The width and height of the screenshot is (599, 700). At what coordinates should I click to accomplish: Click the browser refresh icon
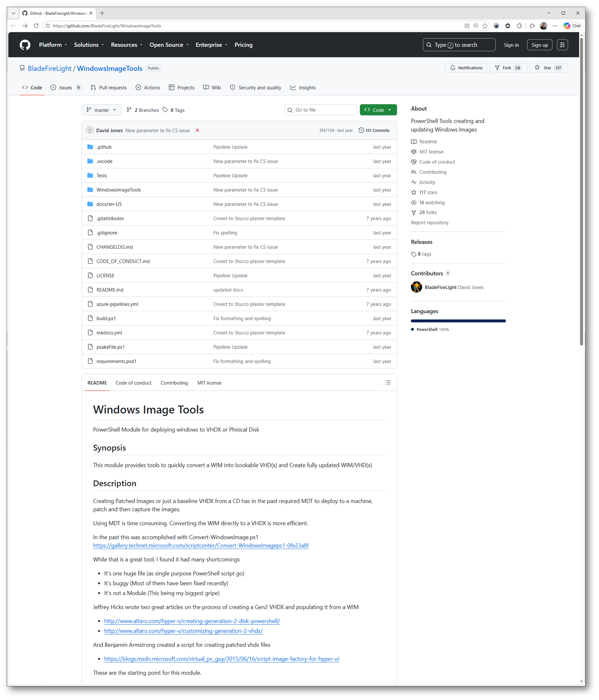pyautogui.click(x=36, y=26)
